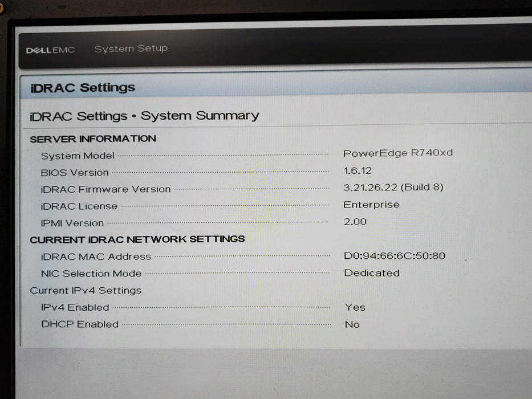Select the IPMI Version label

tap(72, 223)
